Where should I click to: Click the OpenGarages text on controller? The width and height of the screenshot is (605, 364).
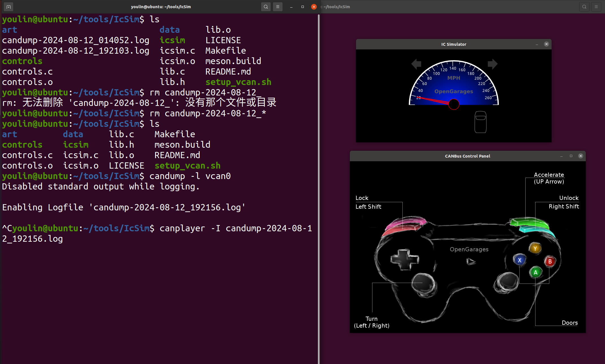(469, 249)
